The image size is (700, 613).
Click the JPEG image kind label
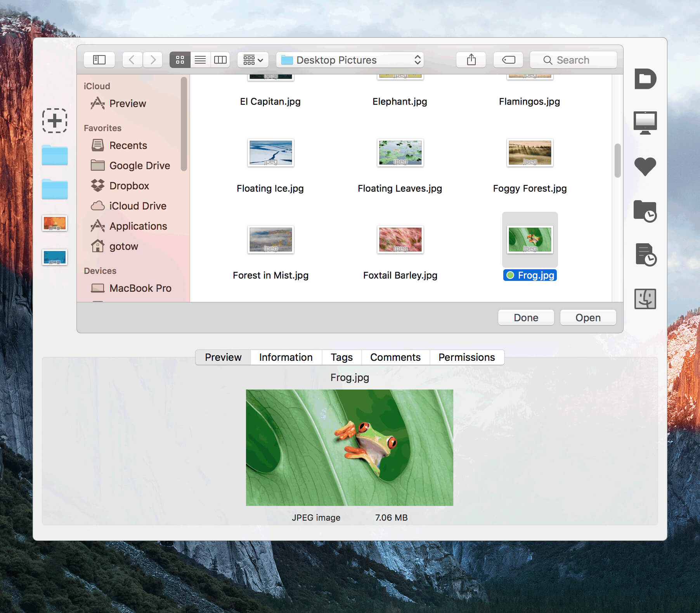316,518
